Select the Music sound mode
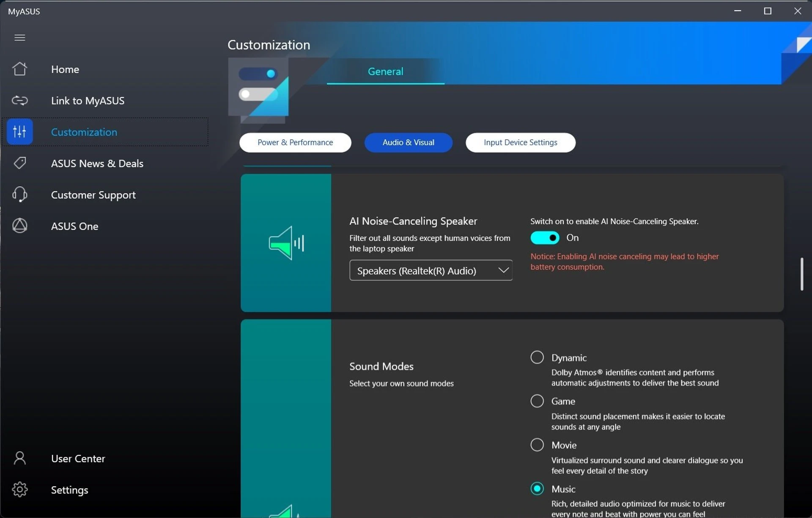The height and width of the screenshot is (518, 812). [x=537, y=488]
